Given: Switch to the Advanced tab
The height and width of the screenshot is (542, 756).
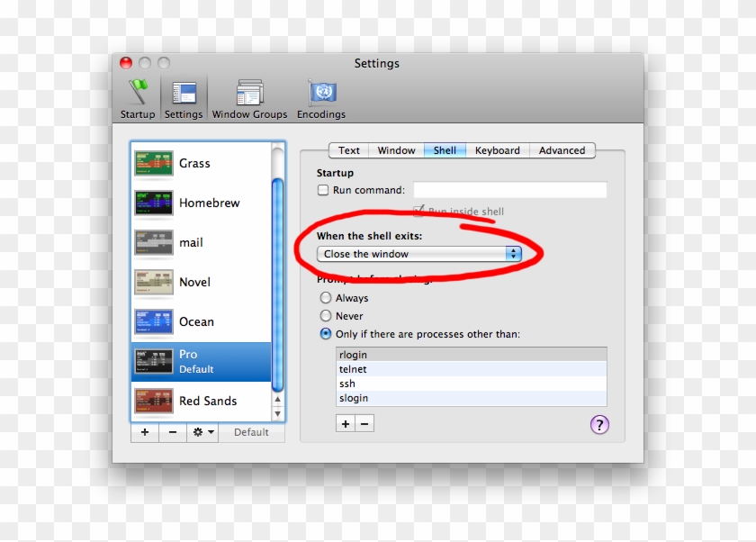Looking at the screenshot, I should click(562, 150).
